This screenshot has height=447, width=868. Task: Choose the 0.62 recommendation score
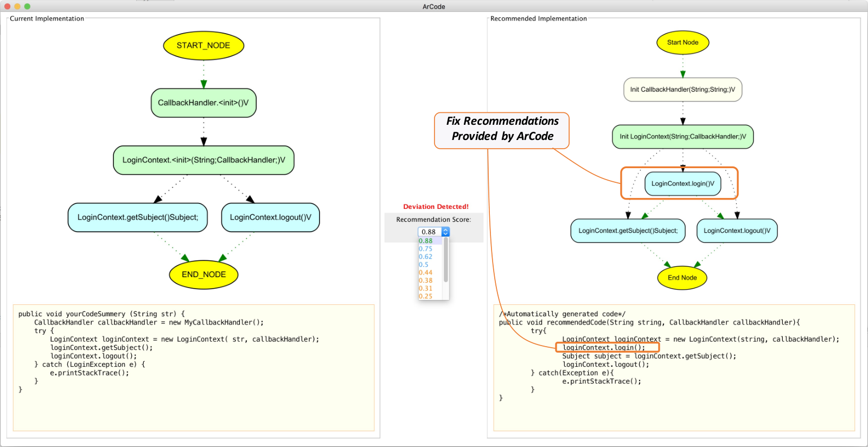pos(426,257)
